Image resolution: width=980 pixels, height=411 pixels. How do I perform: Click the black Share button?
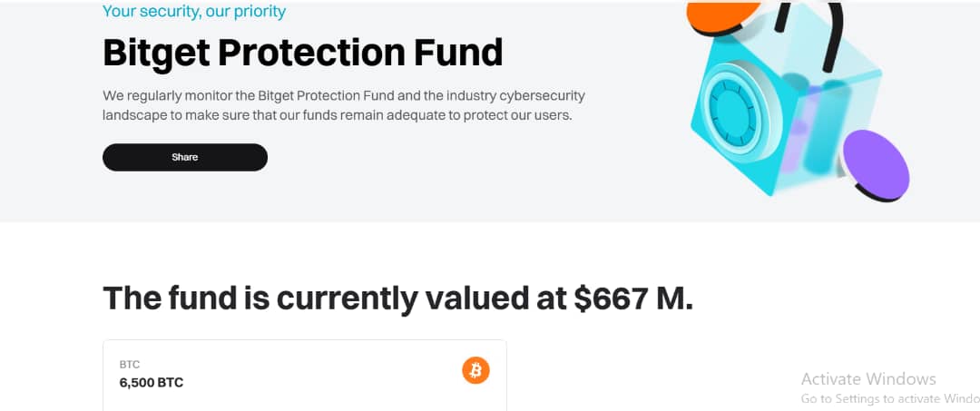(185, 157)
